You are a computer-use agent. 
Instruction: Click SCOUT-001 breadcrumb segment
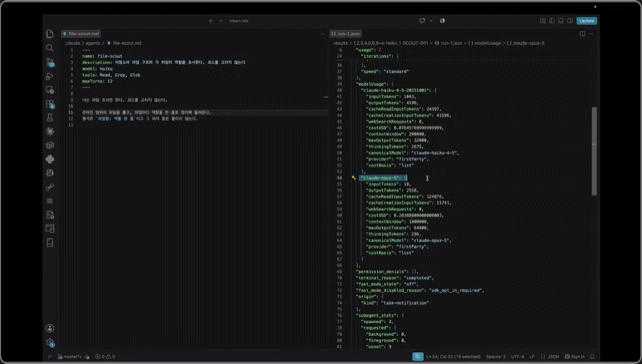coord(415,43)
